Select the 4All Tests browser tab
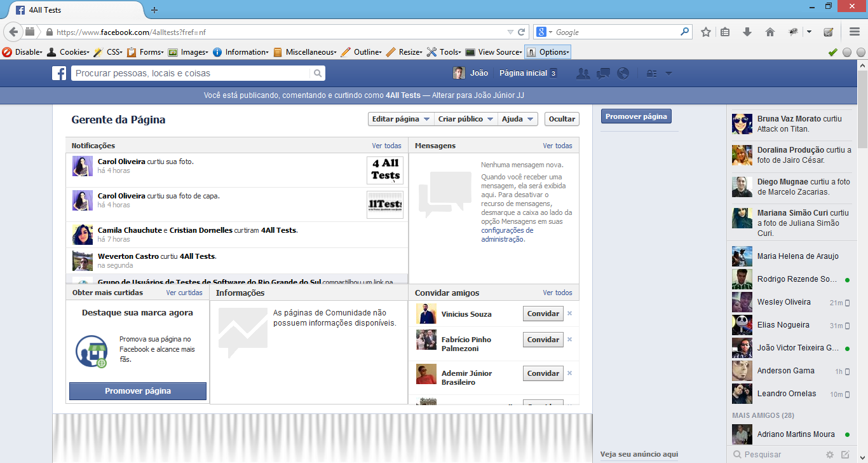The width and height of the screenshot is (868, 463). (76, 10)
